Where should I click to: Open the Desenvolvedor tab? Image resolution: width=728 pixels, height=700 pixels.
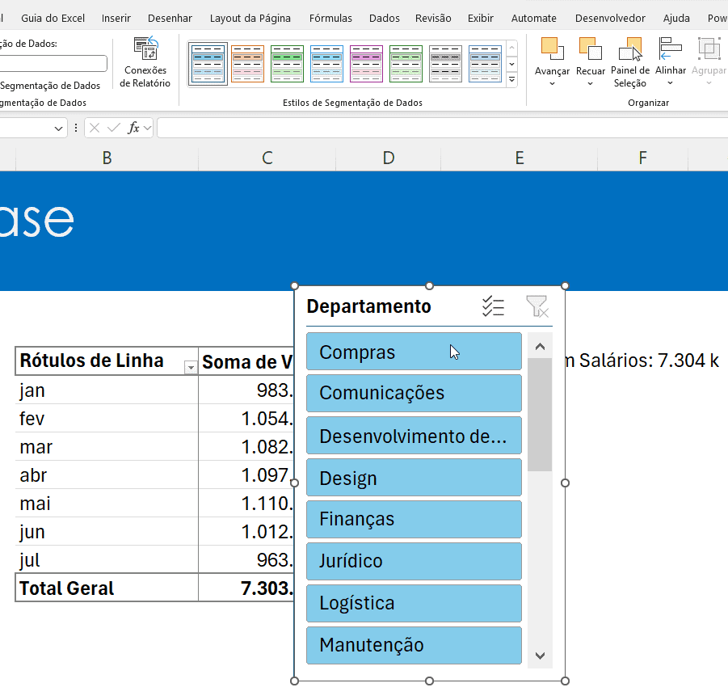pos(610,18)
